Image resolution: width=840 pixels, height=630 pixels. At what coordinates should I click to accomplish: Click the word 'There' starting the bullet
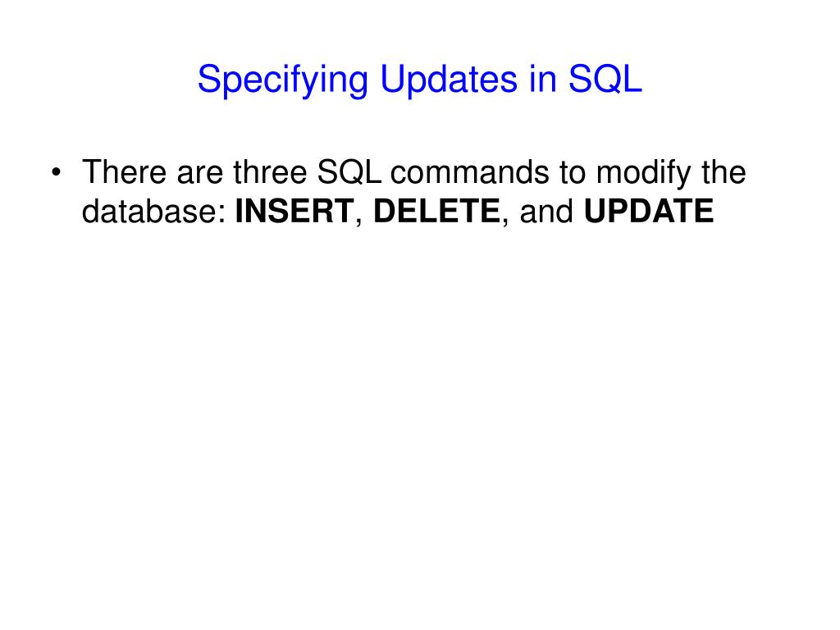tap(125, 172)
